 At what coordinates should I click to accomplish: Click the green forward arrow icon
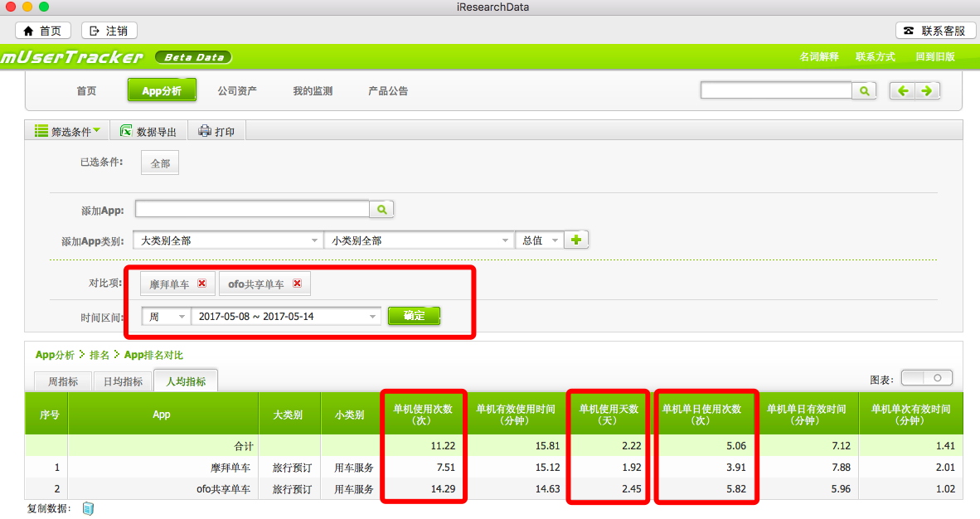pyautogui.click(x=927, y=91)
